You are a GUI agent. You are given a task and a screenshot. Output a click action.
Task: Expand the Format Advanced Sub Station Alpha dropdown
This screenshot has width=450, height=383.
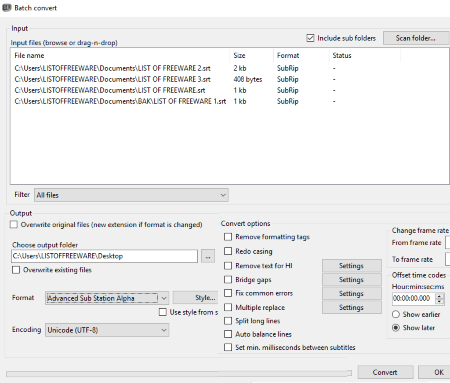click(x=107, y=298)
